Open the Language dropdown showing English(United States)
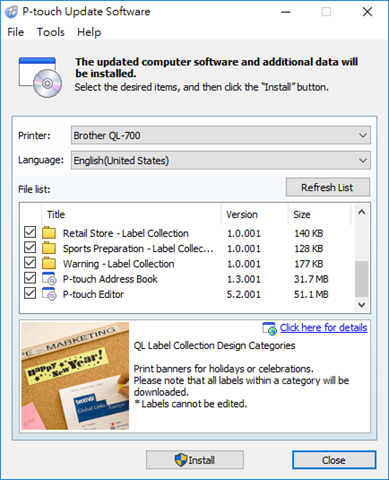Screen dimensions: 389x480 [x=221, y=160]
